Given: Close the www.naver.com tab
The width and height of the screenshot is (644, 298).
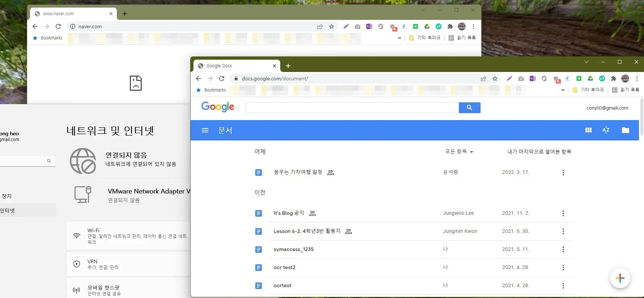Looking at the screenshot, I should click(x=111, y=14).
